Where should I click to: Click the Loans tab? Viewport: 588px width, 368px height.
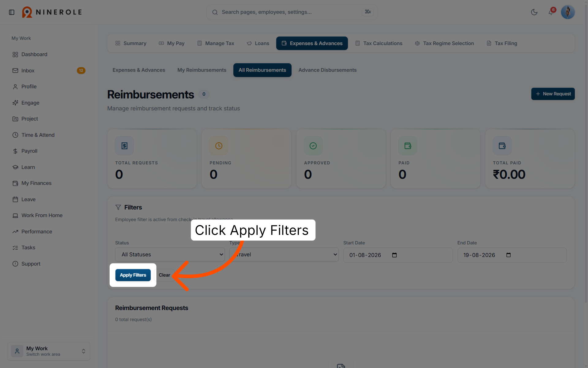[258, 43]
